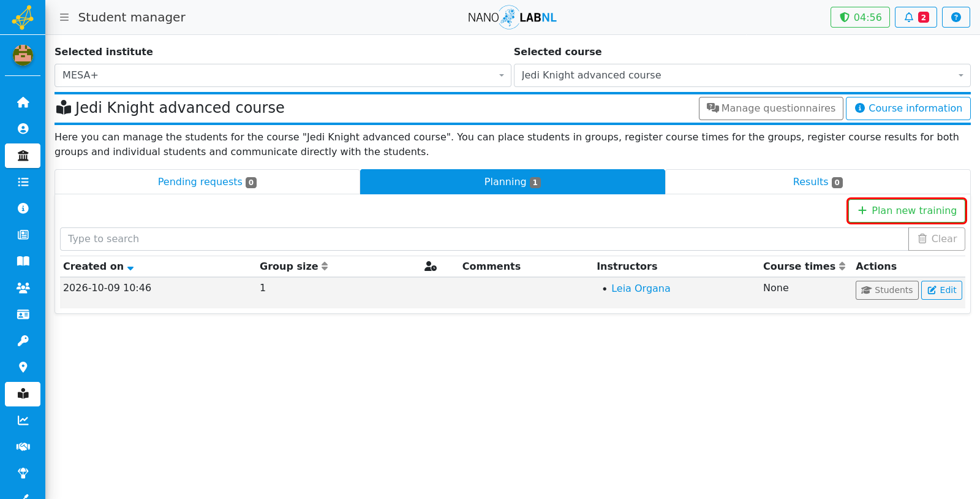Screen dimensions: 980x499
Task: Open the parachute box sidebar icon
Action: click(23, 473)
